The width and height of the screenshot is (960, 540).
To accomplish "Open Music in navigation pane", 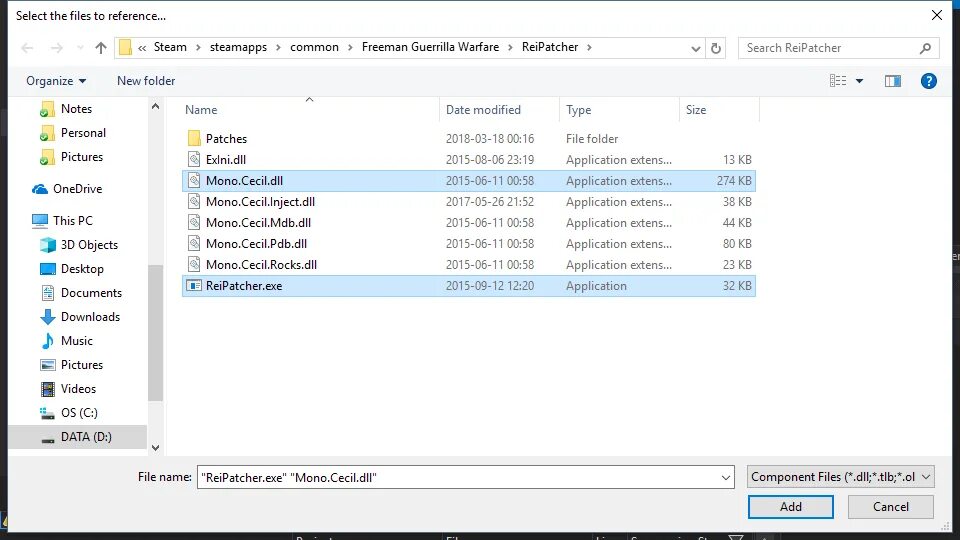I will coord(77,340).
